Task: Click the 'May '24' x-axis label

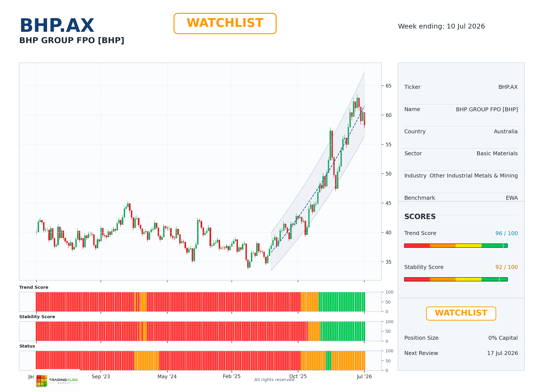Action: (167, 376)
